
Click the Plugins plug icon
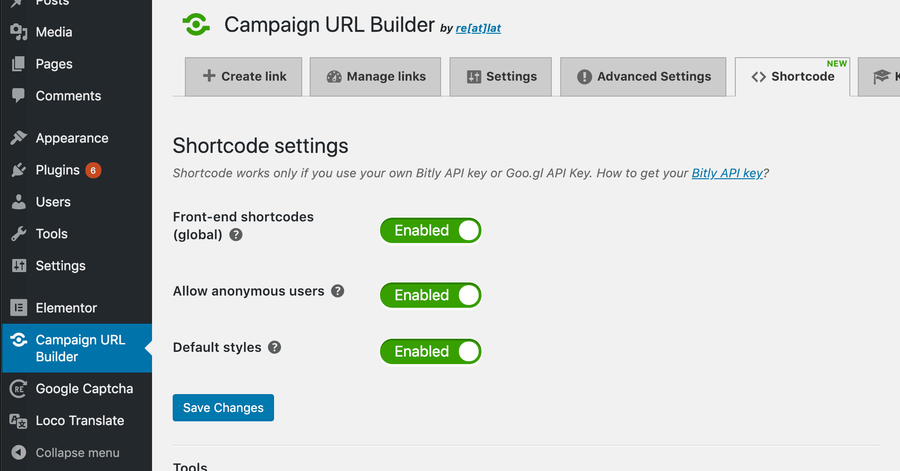[18, 170]
